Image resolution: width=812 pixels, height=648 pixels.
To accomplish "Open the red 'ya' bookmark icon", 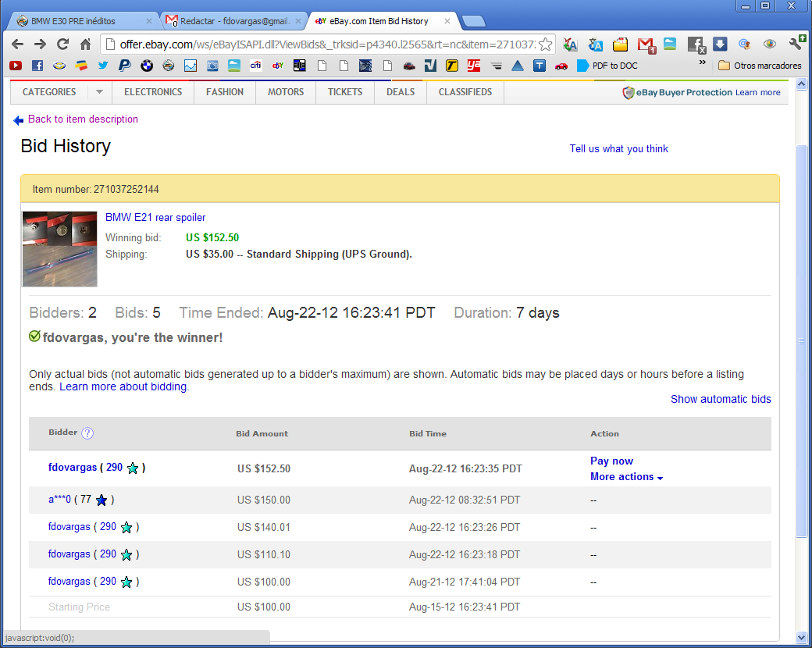I will click(x=473, y=66).
